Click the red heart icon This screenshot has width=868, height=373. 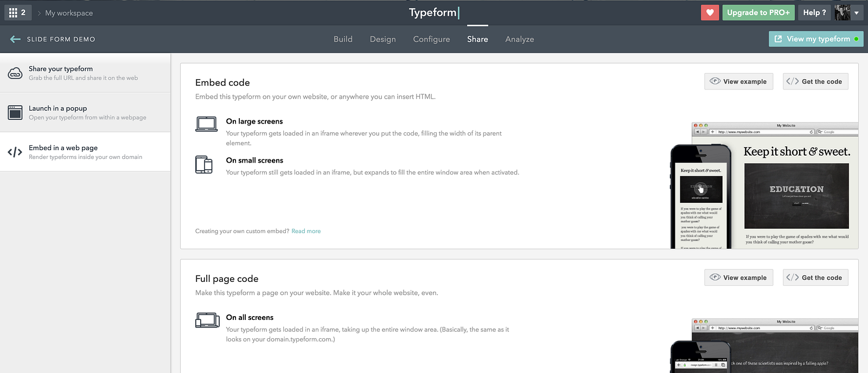tap(710, 12)
